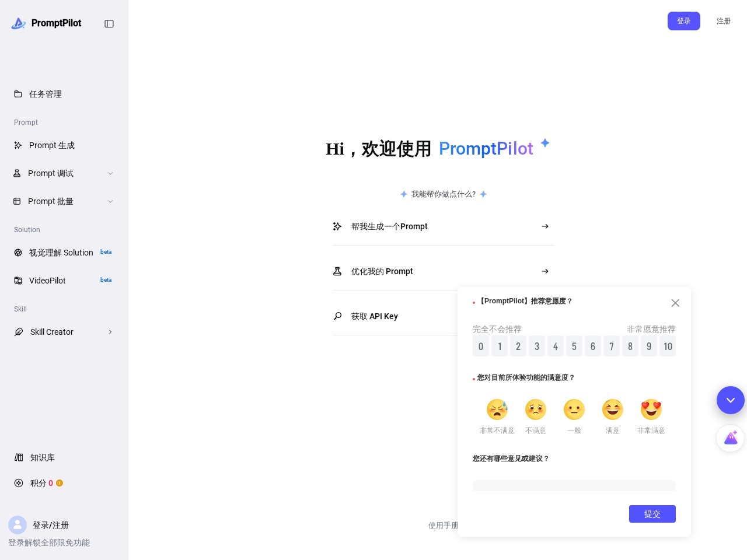Click the 登录 button at top right
This screenshot has height=560, width=747.
(684, 21)
